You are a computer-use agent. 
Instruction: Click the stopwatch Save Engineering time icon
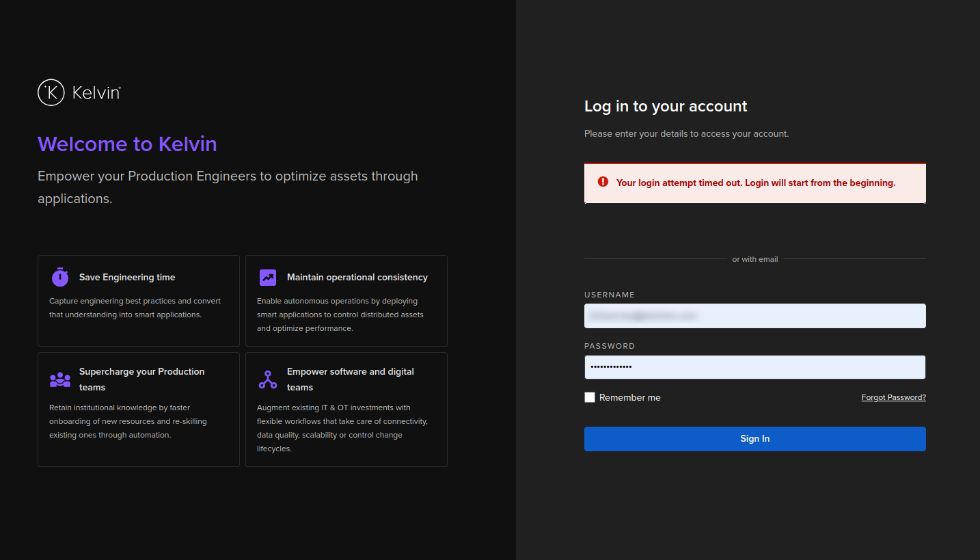coord(60,277)
